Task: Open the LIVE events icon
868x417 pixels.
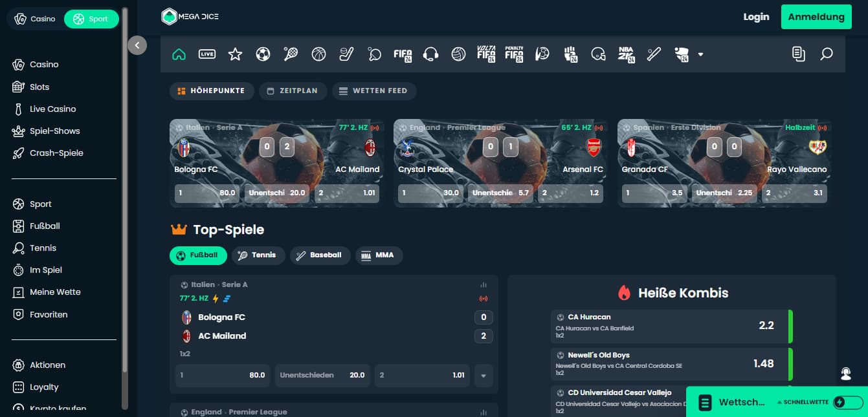Action: (207, 54)
